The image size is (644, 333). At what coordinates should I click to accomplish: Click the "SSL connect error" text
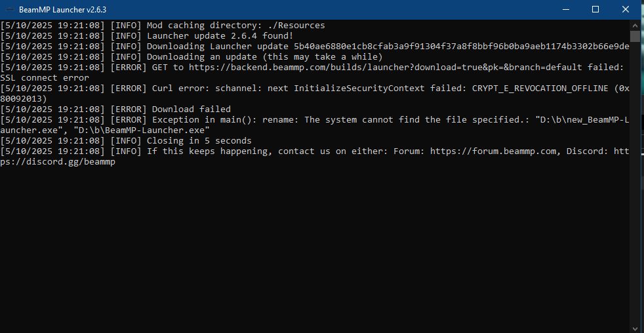coord(44,78)
